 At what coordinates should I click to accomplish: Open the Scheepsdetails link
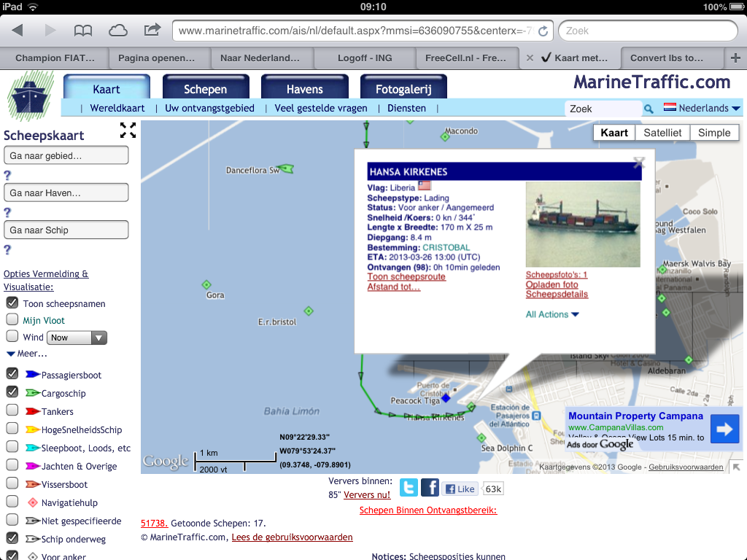click(x=557, y=295)
